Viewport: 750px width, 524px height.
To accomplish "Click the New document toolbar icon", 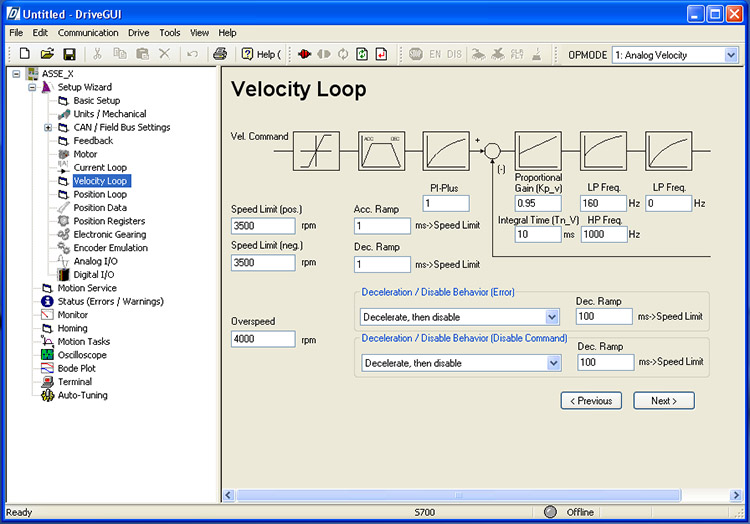I will (24, 54).
